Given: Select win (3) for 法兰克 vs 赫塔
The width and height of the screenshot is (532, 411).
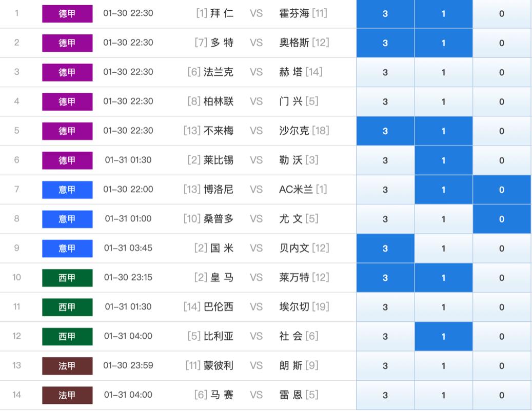Looking at the screenshot, I should tap(385, 72).
